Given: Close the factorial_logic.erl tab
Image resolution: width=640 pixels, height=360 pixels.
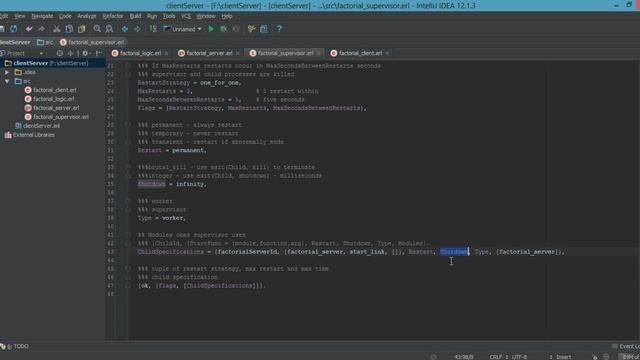Looking at the screenshot, I should click(167, 53).
